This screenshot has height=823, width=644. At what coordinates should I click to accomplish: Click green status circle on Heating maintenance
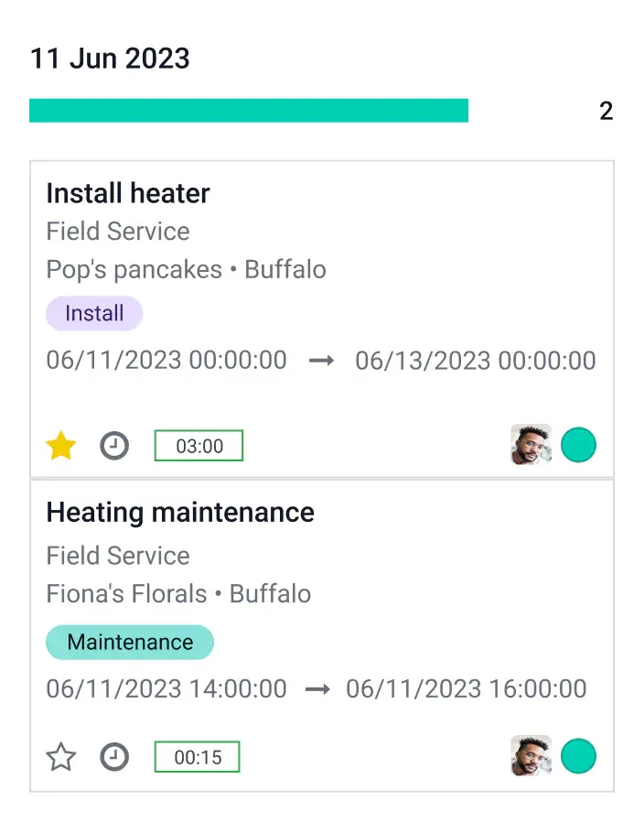pos(578,756)
